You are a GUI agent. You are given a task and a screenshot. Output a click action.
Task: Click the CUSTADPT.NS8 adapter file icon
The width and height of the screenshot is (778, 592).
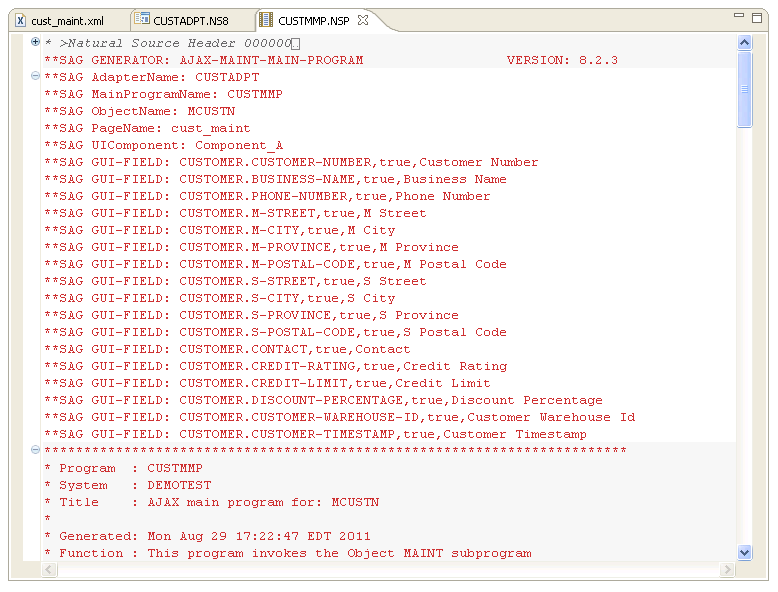click(x=142, y=20)
